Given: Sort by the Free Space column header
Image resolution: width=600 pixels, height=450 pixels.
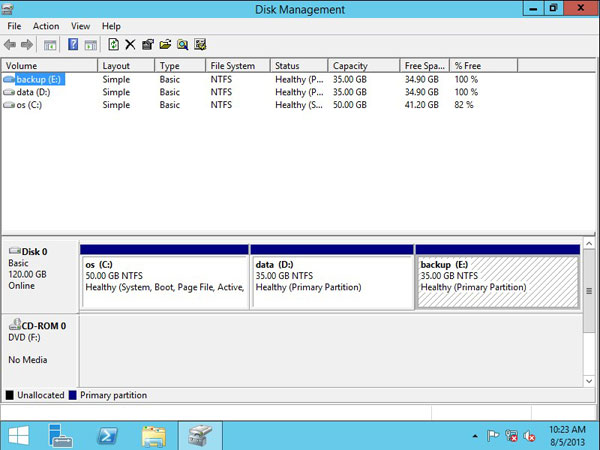Looking at the screenshot, I should 425,66.
